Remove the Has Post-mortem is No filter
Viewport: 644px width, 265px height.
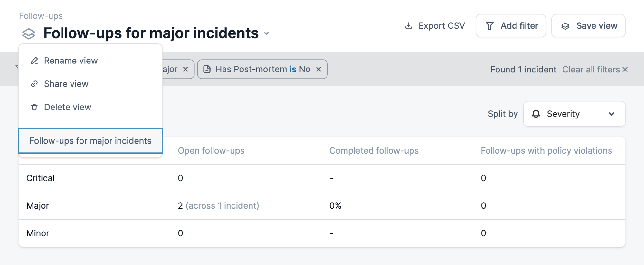318,69
